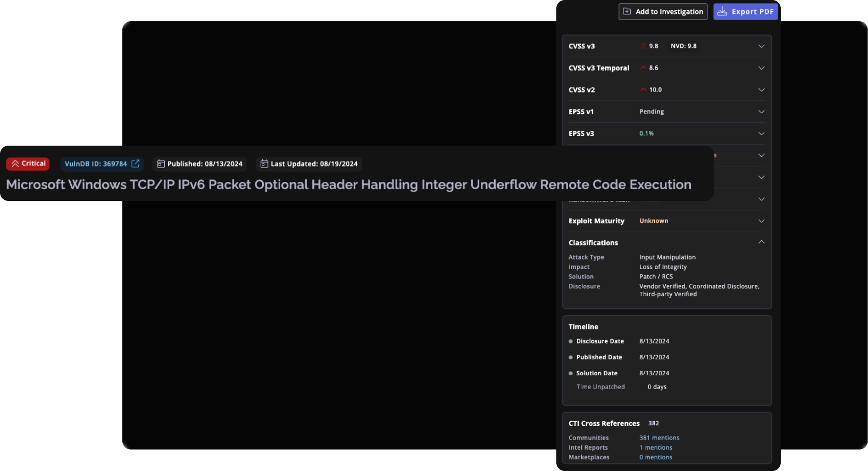Screen dimensions: 868x471
Task: Click the Timeline section heading
Action: point(583,327)
